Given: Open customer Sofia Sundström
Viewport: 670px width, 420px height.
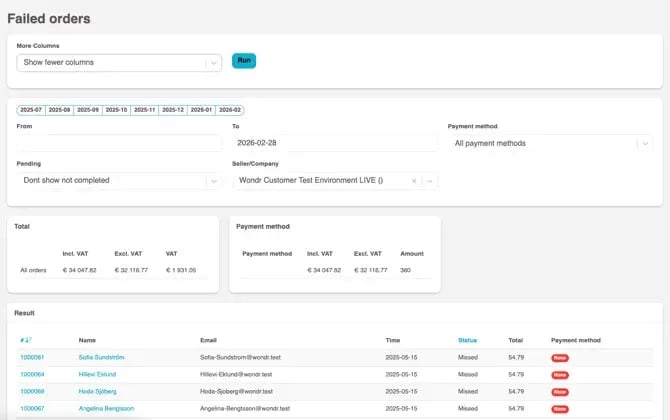Looking at the screenshot, I should (101, 357).
